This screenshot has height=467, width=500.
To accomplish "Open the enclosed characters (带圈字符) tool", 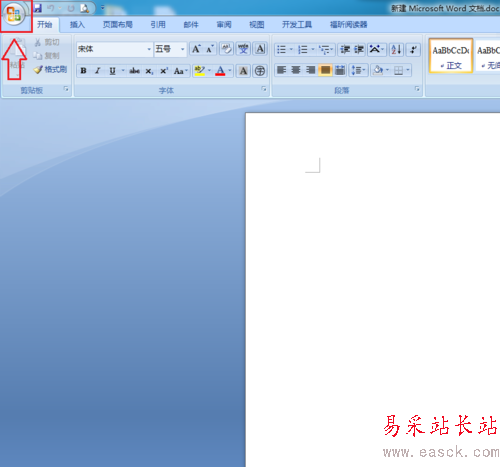I will (260, 71).
